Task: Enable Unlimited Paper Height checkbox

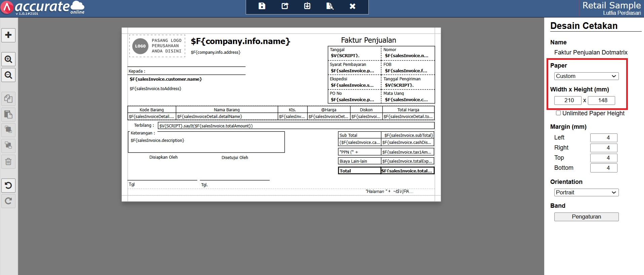Action: coord(558,113)
